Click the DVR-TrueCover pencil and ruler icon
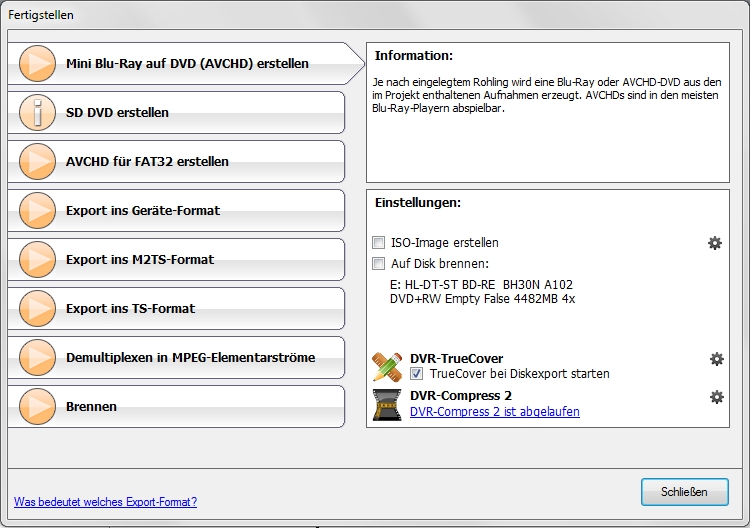 pyautogui.click(x=387, y=367)
